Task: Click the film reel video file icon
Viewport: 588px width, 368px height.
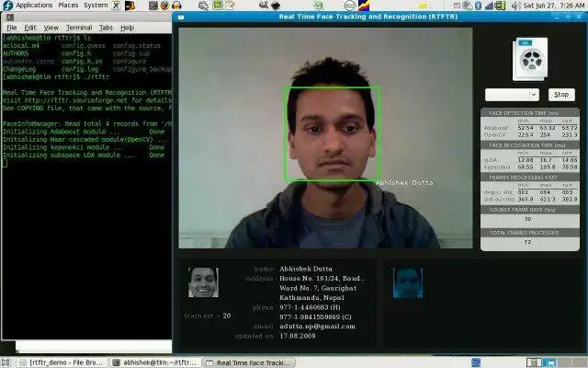Action: tap(530, 59)
